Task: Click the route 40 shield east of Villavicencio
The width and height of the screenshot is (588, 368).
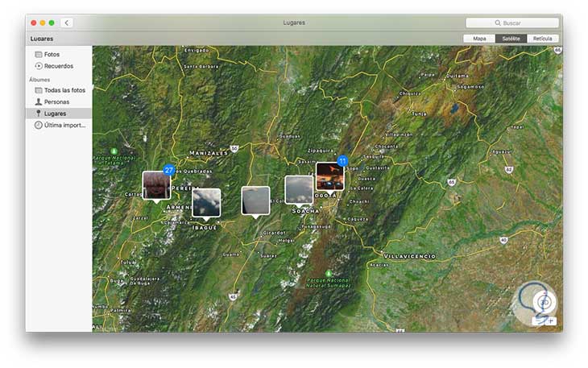Action: (x=503, y=240)
